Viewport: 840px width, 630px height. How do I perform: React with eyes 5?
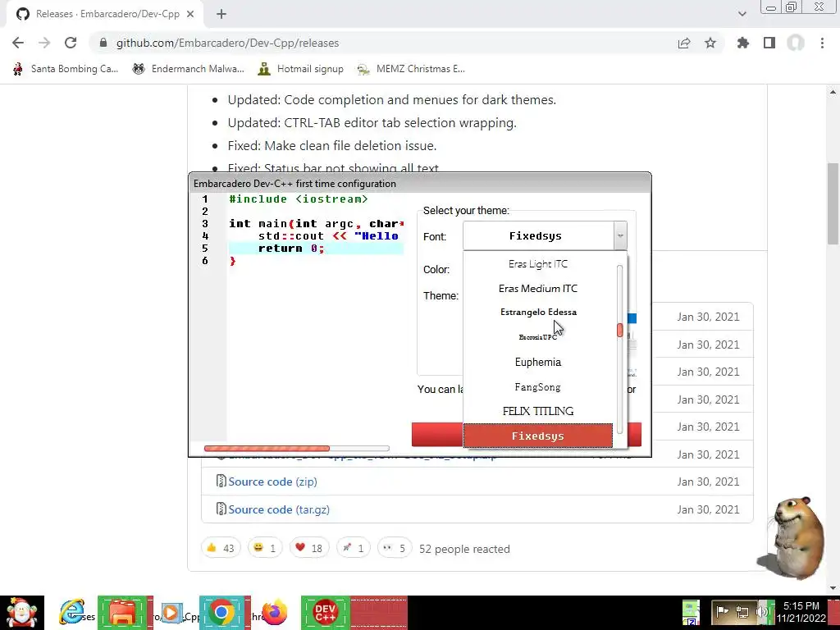coord(395,548)
